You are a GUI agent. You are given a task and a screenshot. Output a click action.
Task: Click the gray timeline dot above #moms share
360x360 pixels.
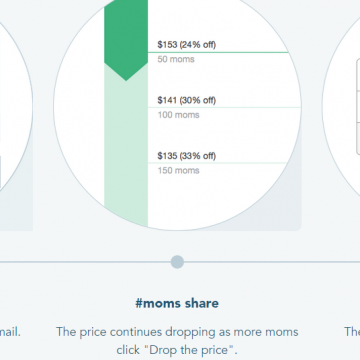point(177,262)
